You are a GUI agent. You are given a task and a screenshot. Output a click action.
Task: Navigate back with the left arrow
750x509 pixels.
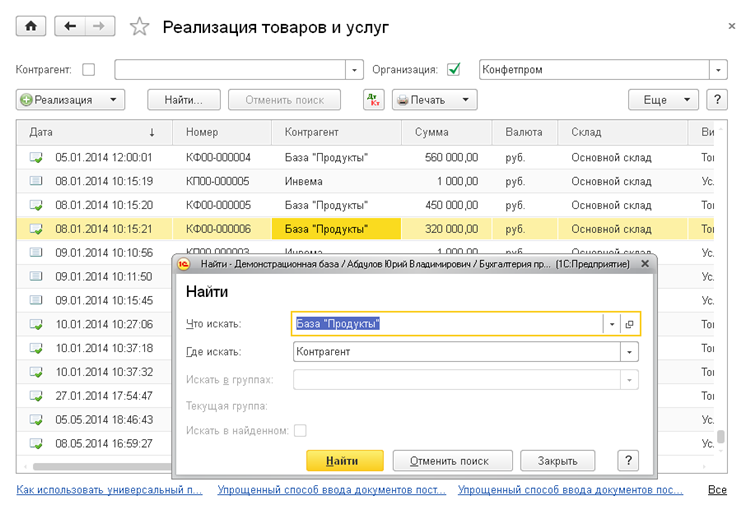click(70, 26)
